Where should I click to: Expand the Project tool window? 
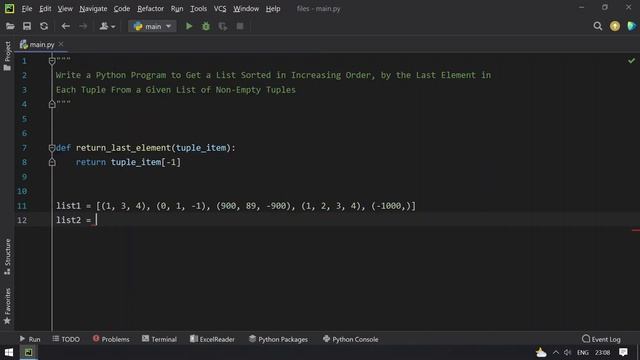(7, 56)
